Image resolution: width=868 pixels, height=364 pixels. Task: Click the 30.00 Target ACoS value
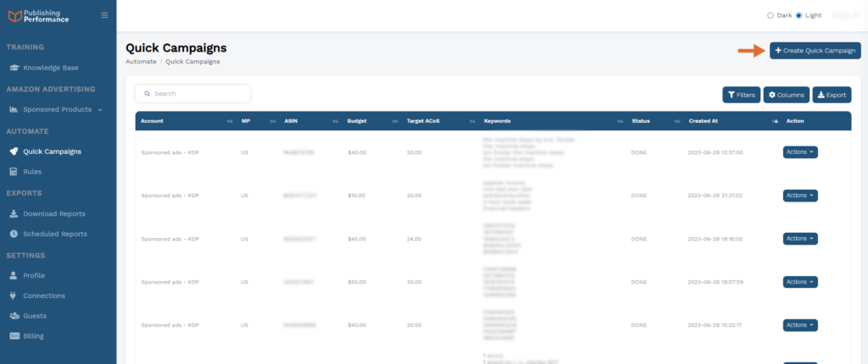[414, 282]
